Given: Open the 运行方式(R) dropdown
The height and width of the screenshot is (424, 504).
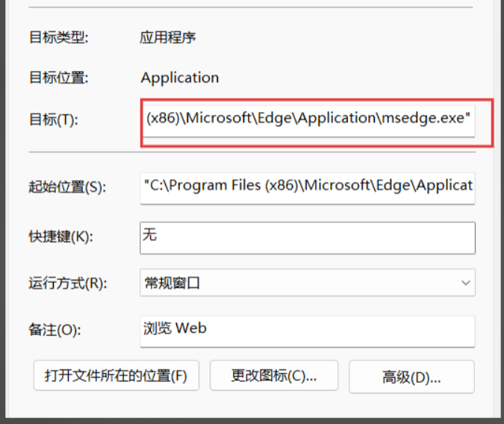Looking at the screenshot, I should (308, 283).
